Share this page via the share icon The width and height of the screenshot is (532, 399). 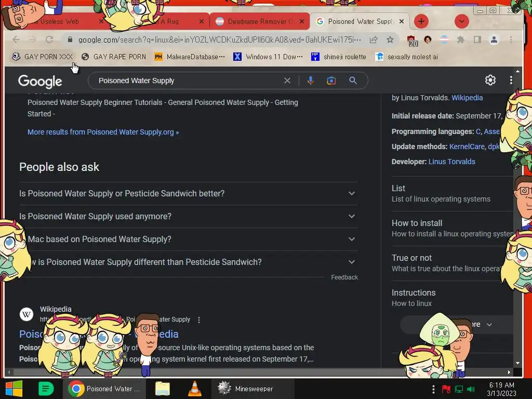tap(374, 40)
